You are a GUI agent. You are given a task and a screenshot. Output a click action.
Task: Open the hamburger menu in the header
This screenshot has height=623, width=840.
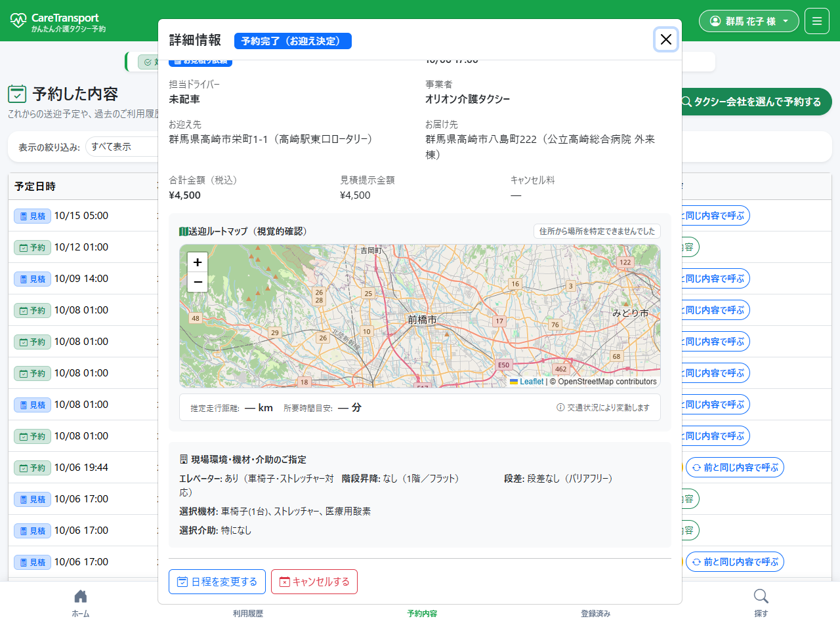[x=817, y=21]
